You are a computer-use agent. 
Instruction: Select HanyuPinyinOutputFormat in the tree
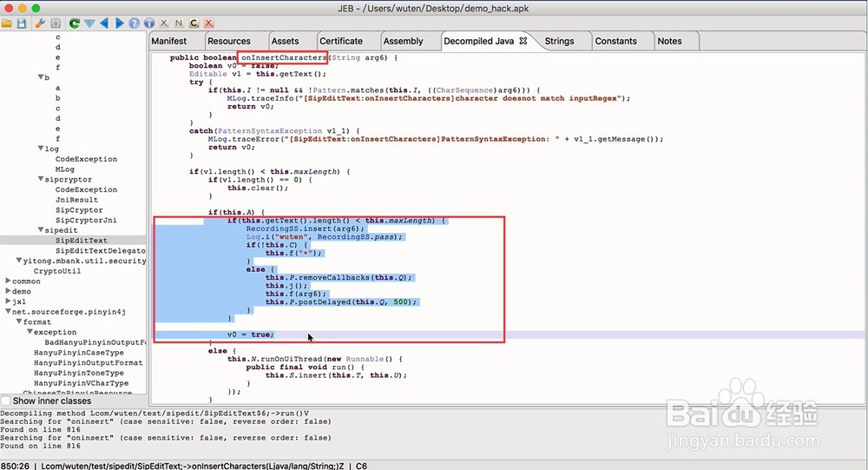click(x=88, y=362)
